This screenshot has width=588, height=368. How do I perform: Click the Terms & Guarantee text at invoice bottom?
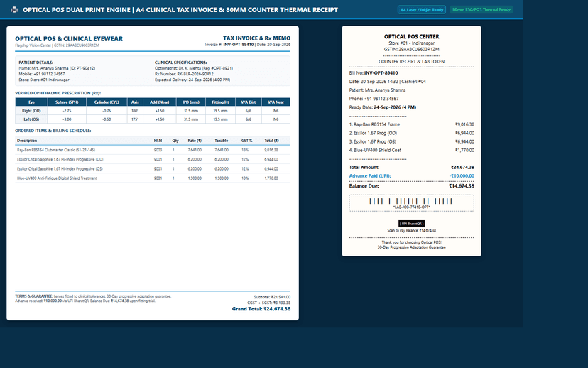click(x=93, y=298)
